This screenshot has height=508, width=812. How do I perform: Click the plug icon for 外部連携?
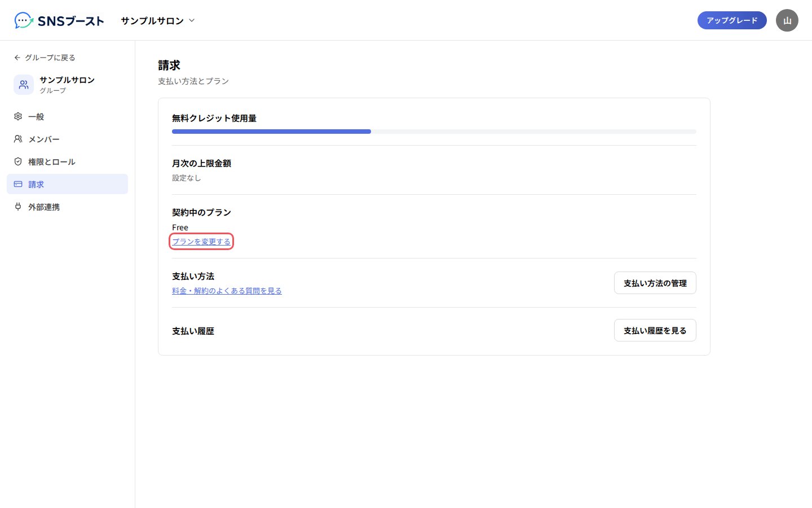point(18,207)
